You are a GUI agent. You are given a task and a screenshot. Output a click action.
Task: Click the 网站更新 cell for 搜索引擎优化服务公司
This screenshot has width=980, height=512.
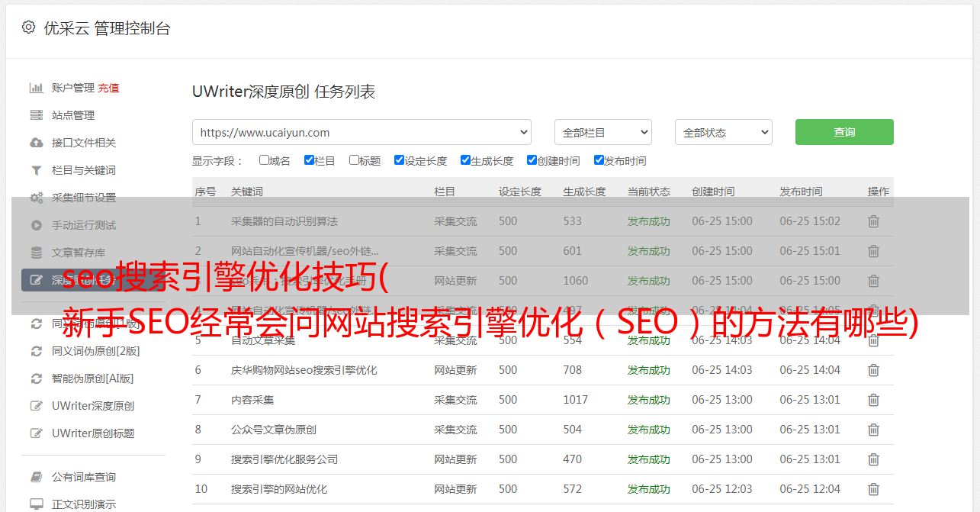point(455,459)
